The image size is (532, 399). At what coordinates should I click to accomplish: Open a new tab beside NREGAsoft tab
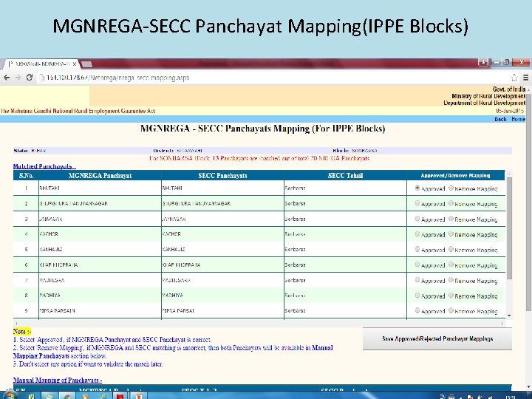pyautogui.click(x=86, y=64)
